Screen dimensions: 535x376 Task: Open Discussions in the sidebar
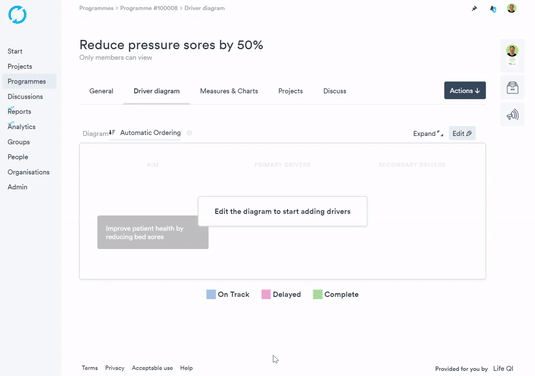click(x=25, y=97)
